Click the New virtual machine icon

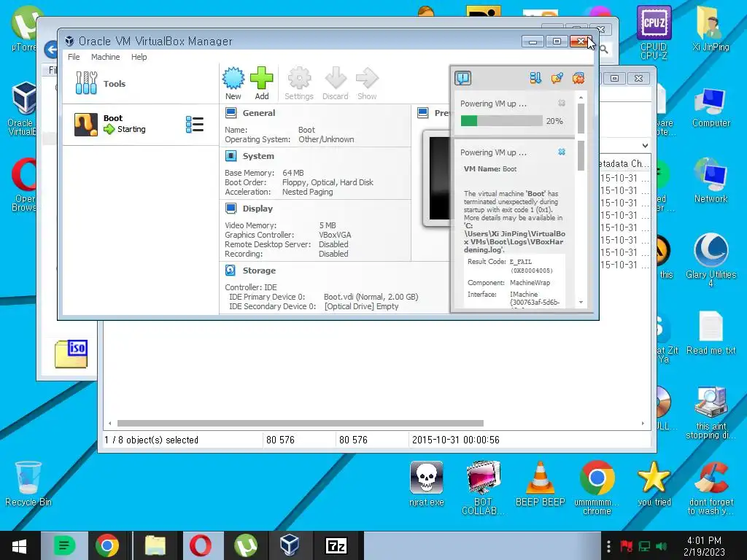(233, 83)
